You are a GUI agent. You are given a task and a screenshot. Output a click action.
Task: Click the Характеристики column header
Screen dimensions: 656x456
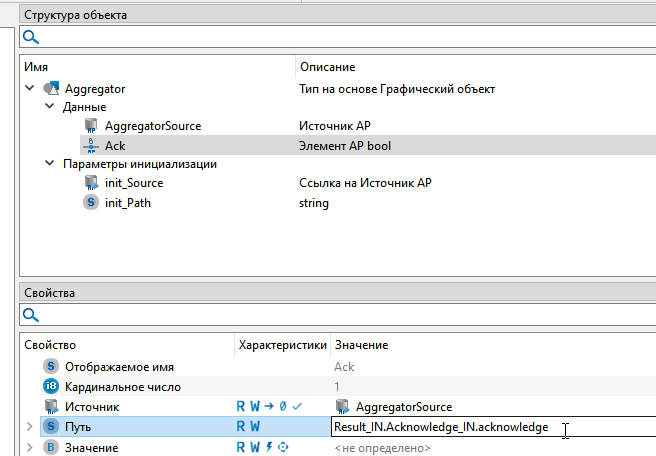(281, 345)
